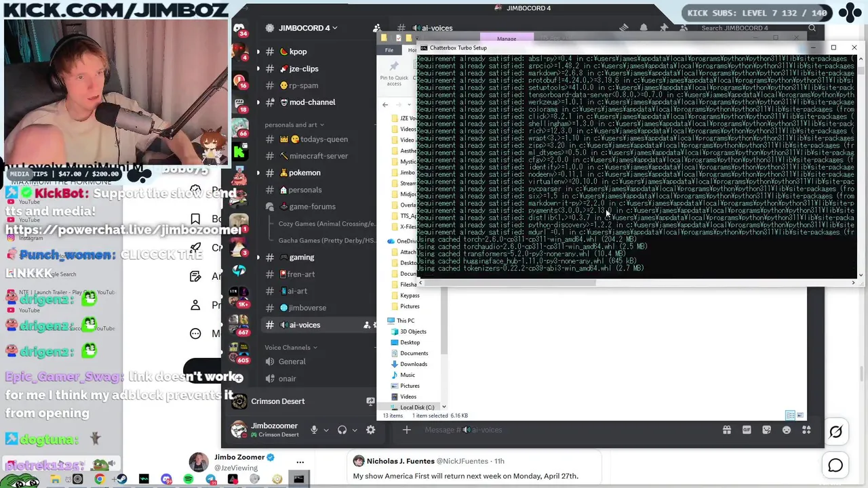The width and height of the screenshot is (868, 488).
Task: Open the personals channel
Action: point(304,190)
